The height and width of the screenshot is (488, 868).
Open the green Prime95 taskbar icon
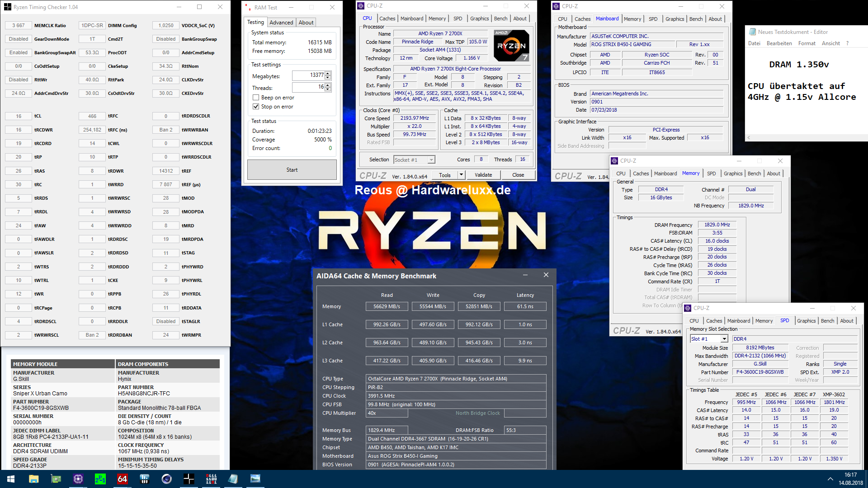tap(100, 479)
